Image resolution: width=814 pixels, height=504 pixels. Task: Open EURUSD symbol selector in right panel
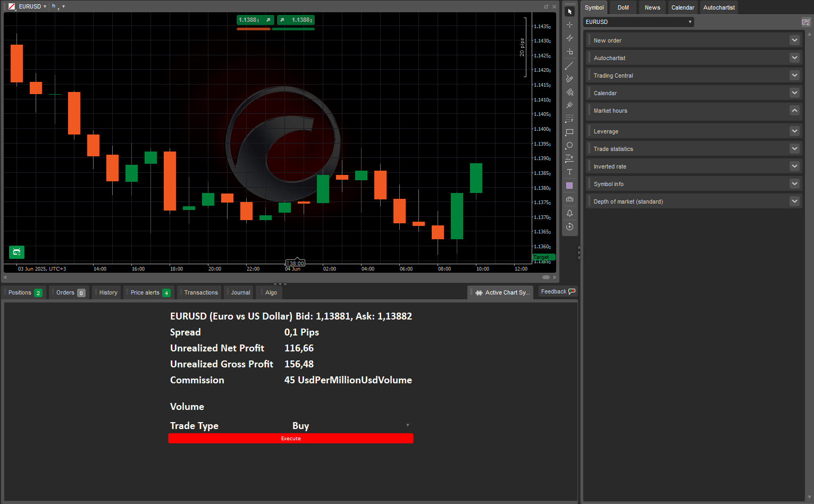[x=639, y=22]
